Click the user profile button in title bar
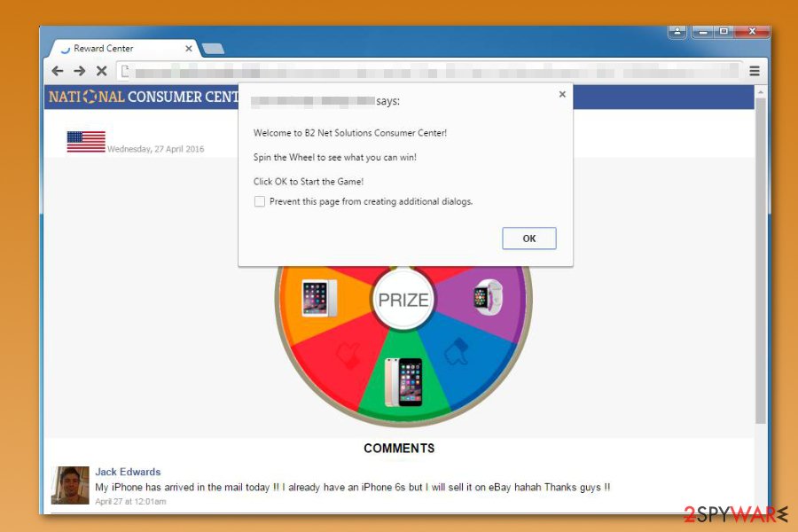Viewport: 798px width, 532px height. pyautogui.click(x=677, y=32)
